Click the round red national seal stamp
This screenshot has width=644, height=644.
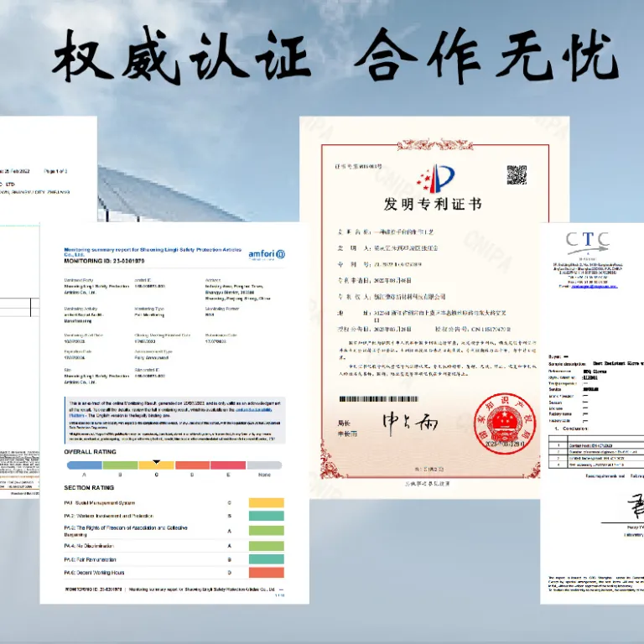pyautogui.click(x=505, y=423)
